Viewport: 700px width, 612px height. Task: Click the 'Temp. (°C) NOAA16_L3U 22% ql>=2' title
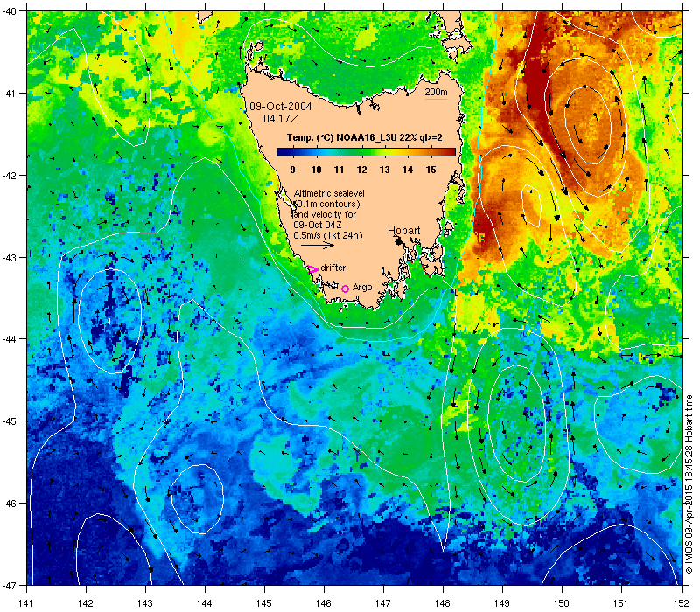[365, 137]
